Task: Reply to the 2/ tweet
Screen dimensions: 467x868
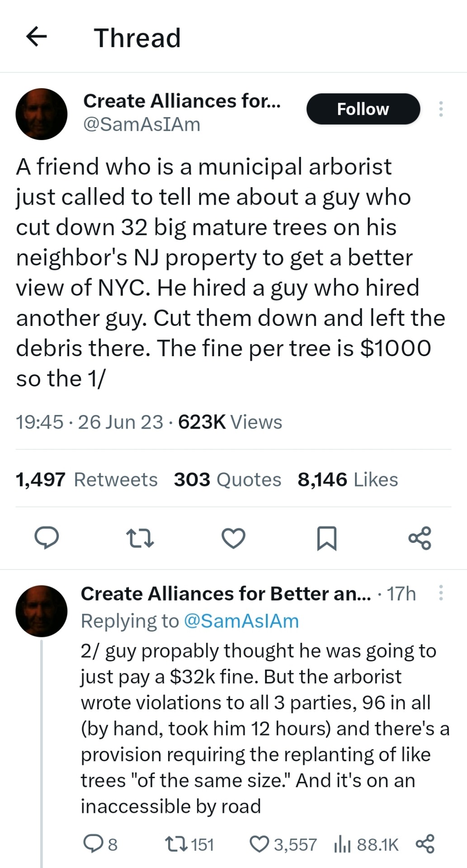Action: point(93,844)
